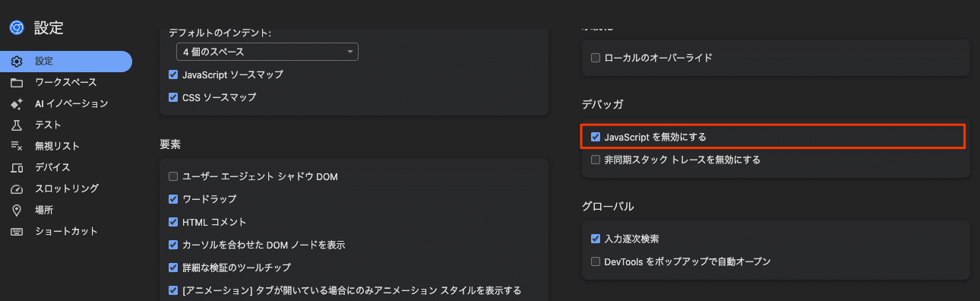Image resolution: width=980 pixels, height=301 pixels.
Task: Click the keyboard icon for ショートカット
Action: pos(17,231)
